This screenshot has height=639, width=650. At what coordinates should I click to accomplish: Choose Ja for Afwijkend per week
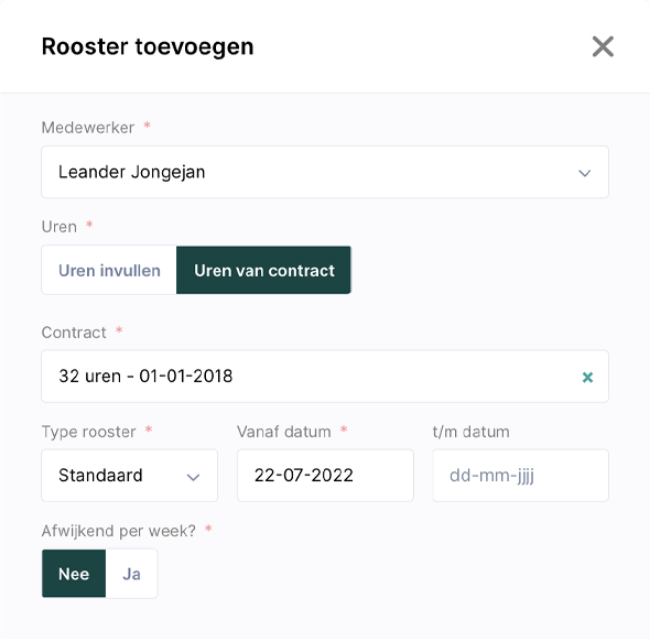pos(131,574)
